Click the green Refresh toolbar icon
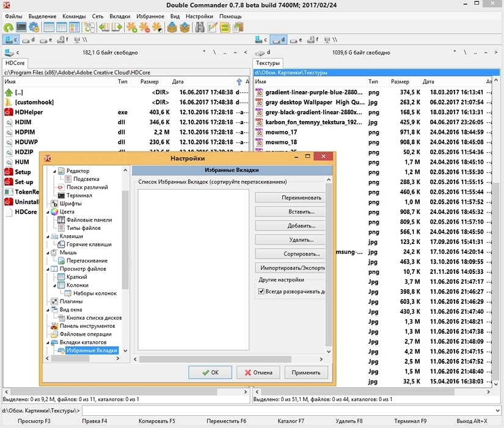This screenshot has width=504, height=428. [x=9, y=28]
